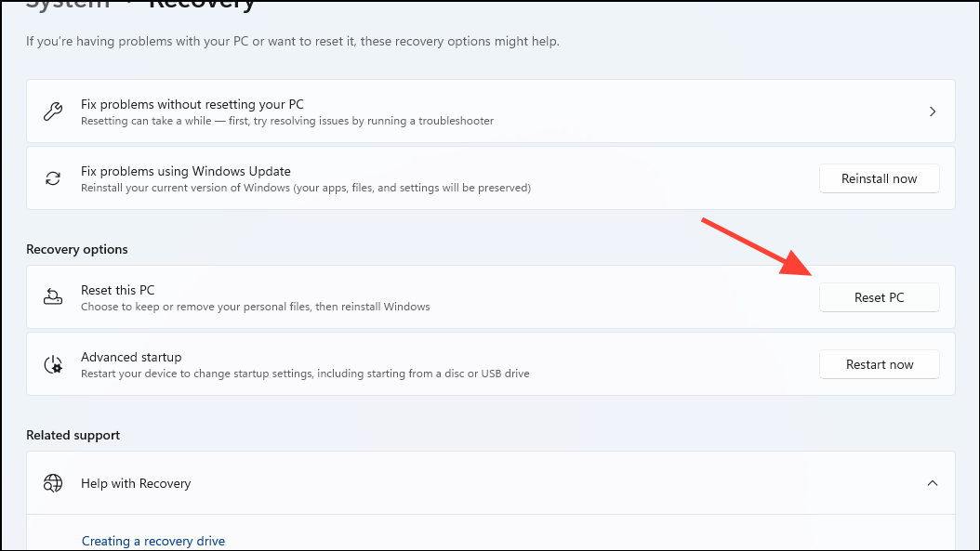This screenshot has height=551, width=980.
Task: Open the troubleshooter row via its wrench symbol
Action: pos(53,112)
